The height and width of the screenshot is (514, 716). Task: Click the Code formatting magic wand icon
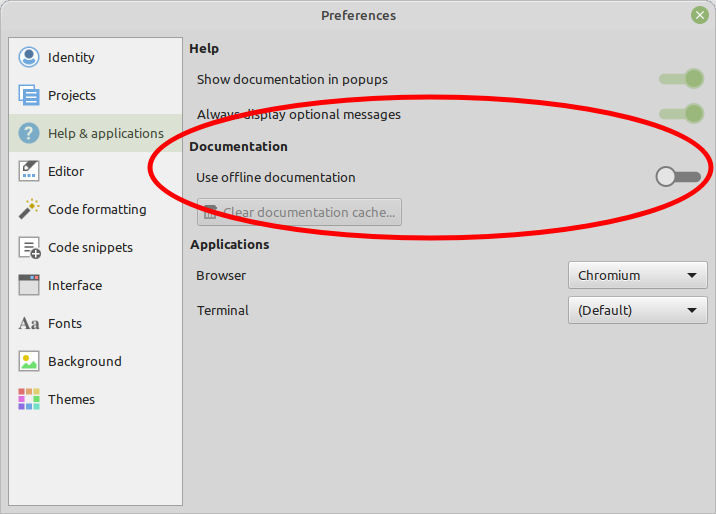[x=29, y=209]
